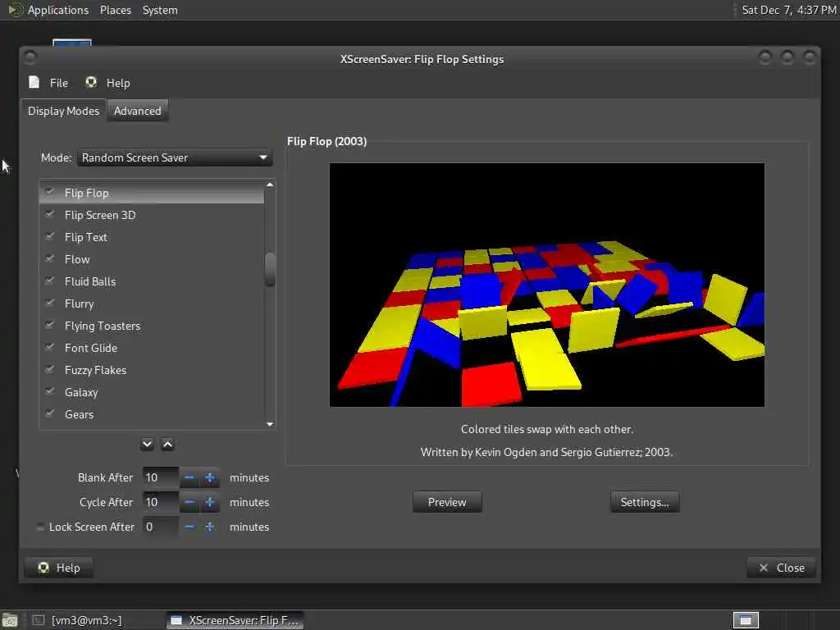Select Fuzzy Flakes screensaver
Viewport: 840px width, 630px height.
pyautogui.click(x=152, y=370)
